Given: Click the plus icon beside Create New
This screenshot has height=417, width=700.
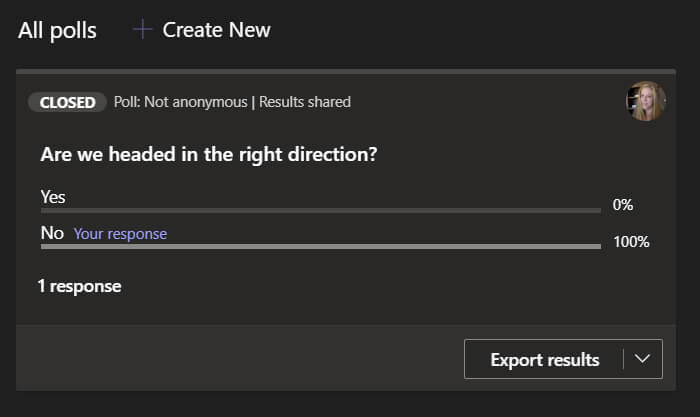Looking at the screenshot, I should (x=143, y=30).
